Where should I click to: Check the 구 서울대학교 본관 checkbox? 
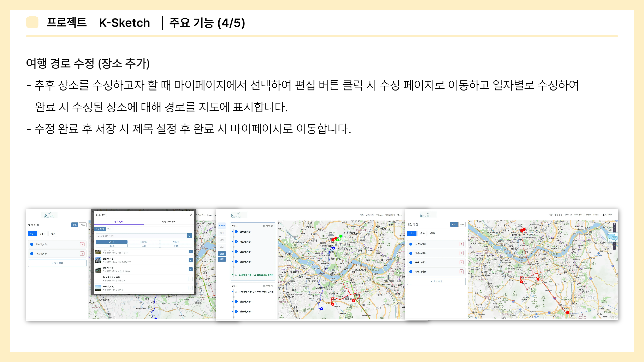(190, 279)
